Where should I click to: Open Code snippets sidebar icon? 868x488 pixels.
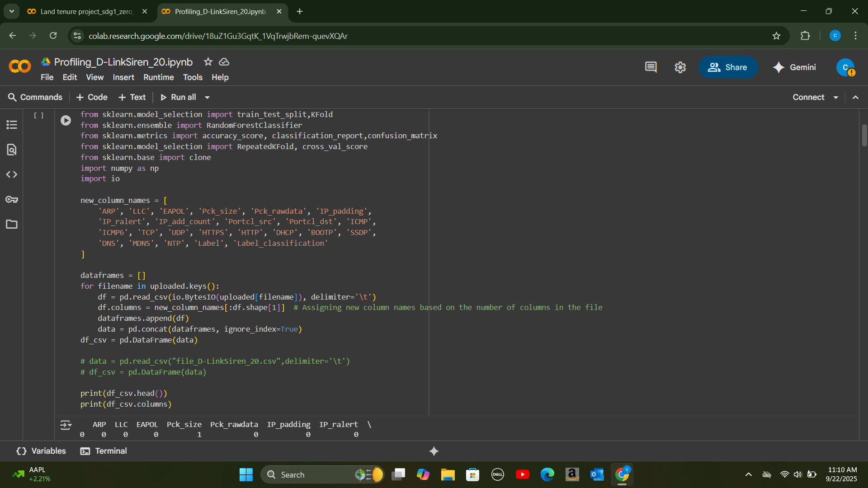point(12,174)
